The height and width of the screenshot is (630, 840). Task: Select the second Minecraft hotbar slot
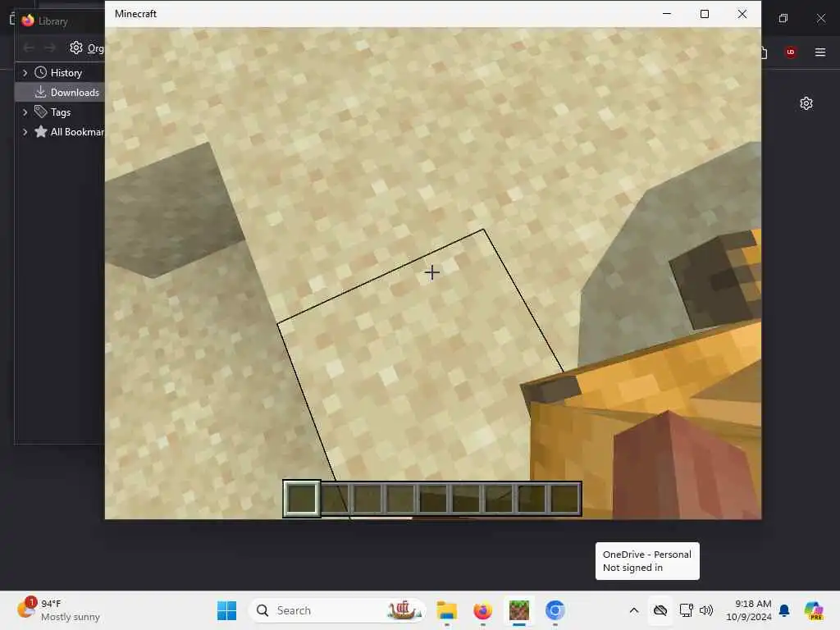336,498
